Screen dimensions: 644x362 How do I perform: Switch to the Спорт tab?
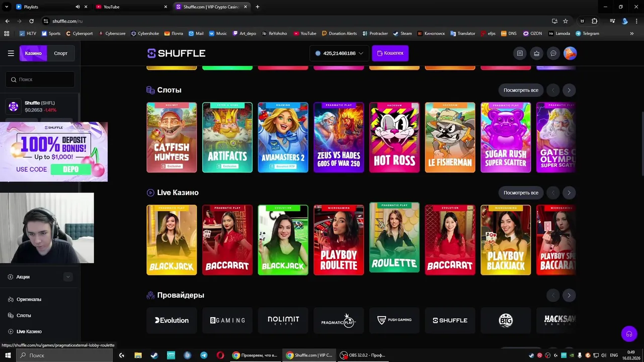tap(61, 53)
